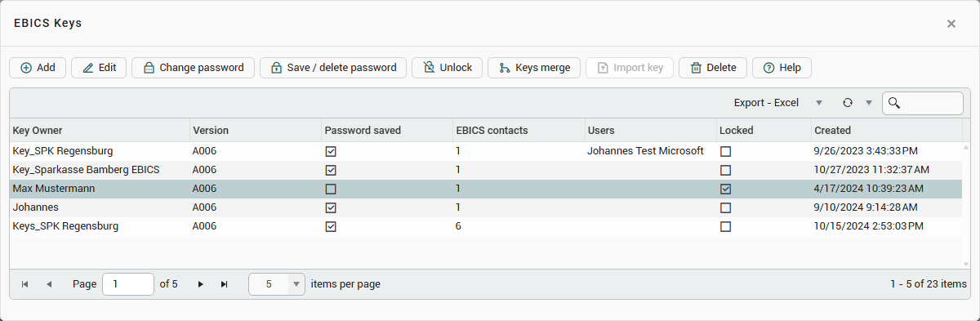980x321 pixels.
Task: Select the Keys_SPK Regensburg row
Action: [x=486, y=226]
